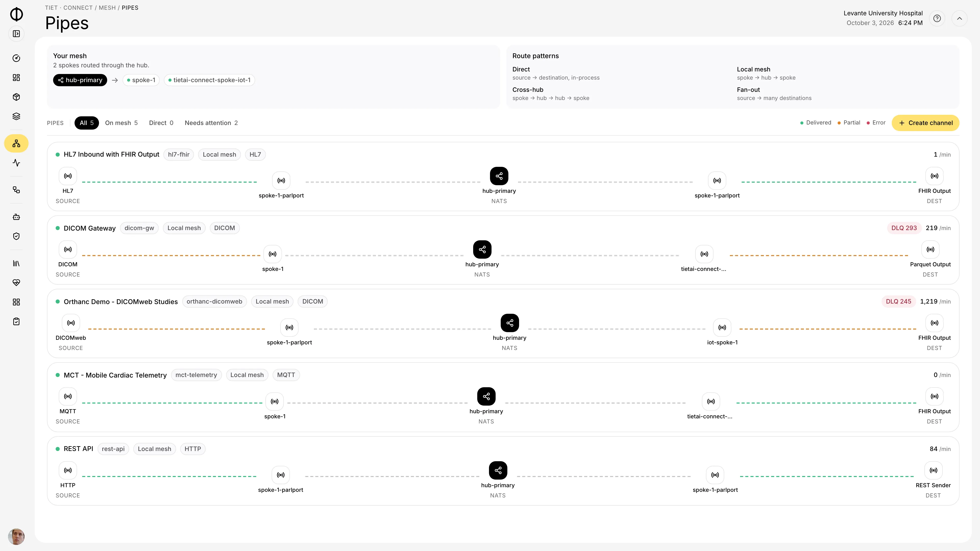The width and height of the screenshot is (980, 551).
Task: Click the iot-spoke-1 node icon
Action: coord(722,327)
